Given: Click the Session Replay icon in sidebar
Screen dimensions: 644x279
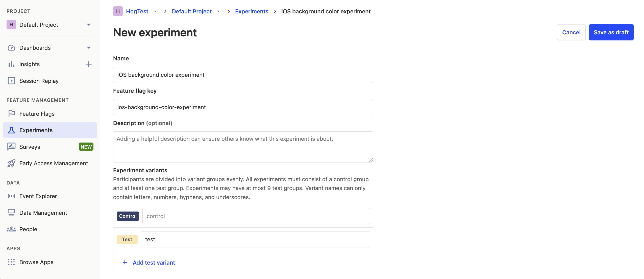Looking at the screenshot, I should coord(11,81).
